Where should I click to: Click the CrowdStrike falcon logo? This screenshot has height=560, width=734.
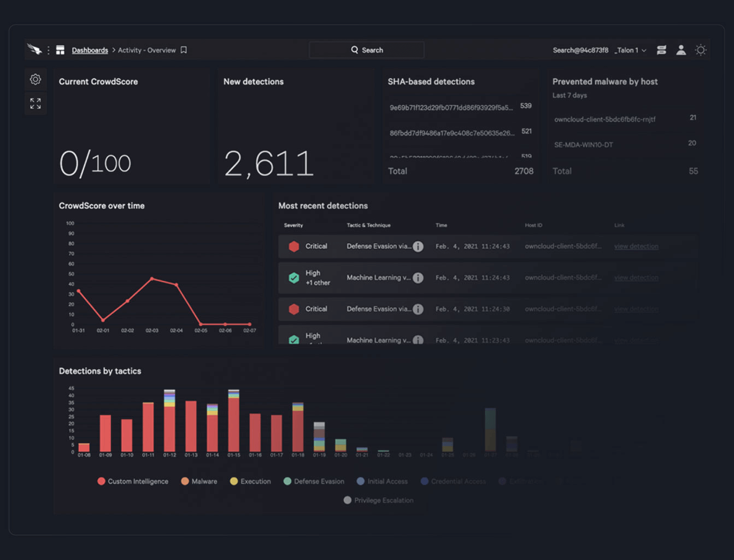click(34, 50)
